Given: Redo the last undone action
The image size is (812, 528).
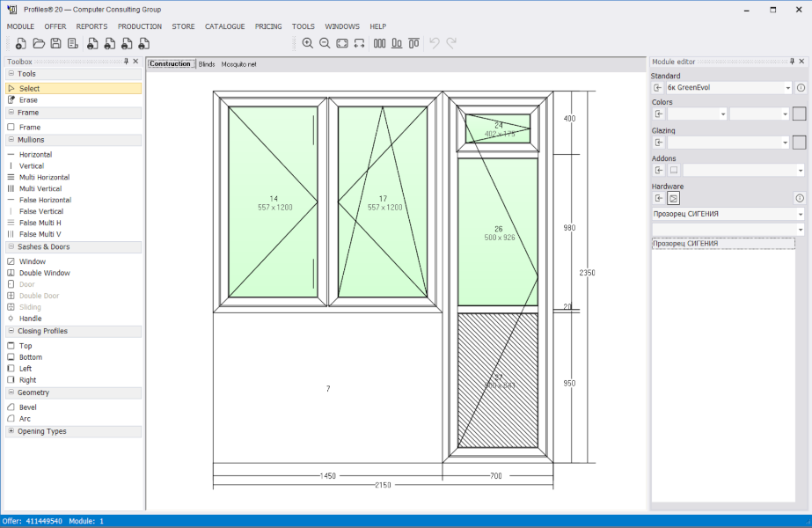Looking at the screenshot, I should pyautogui.click(x=451, y=43).
